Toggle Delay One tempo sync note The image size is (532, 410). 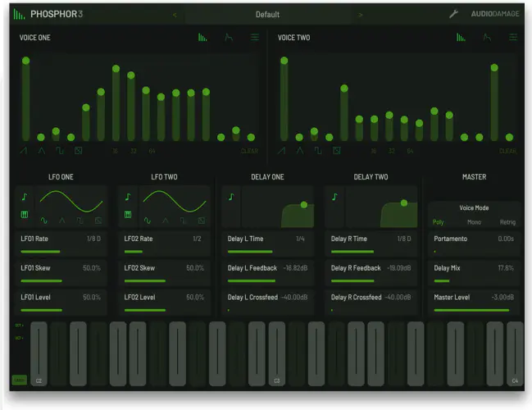pos(231,197)
